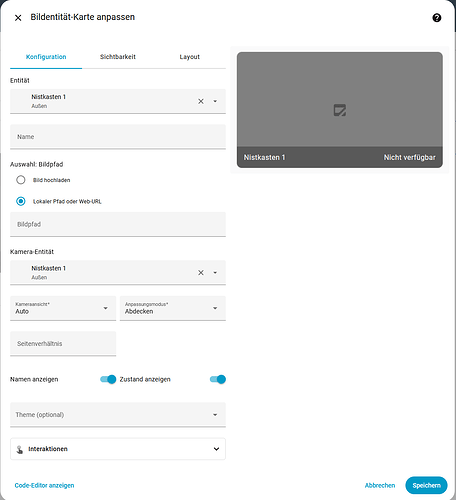Clear the Entität Nistkasten 1 selection

pyautogui.click(x=201, y=101)
